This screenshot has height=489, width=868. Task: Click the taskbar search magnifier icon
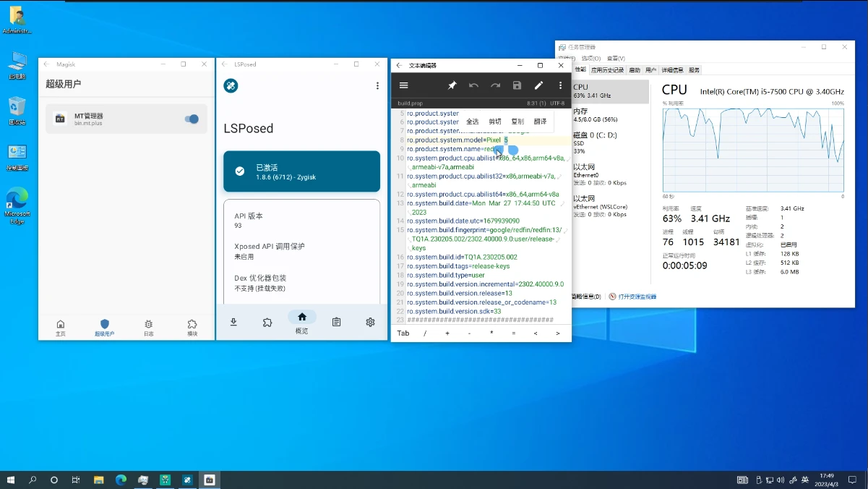(33, 480)
